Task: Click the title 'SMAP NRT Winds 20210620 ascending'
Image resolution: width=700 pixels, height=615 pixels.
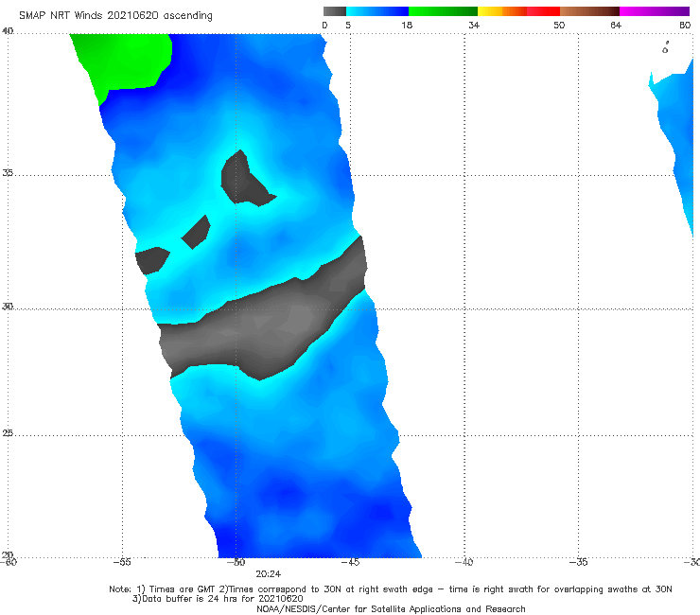Action: point(115,16)
